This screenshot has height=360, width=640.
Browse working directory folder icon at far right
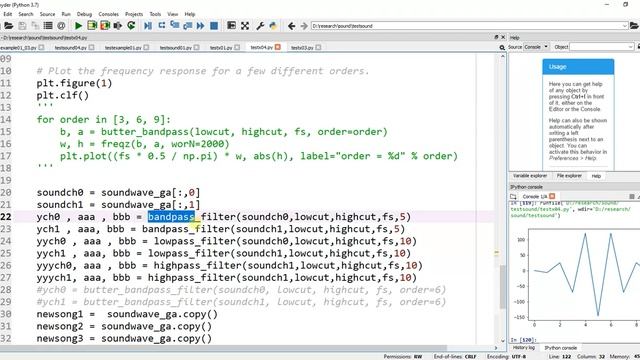[635, 26]
